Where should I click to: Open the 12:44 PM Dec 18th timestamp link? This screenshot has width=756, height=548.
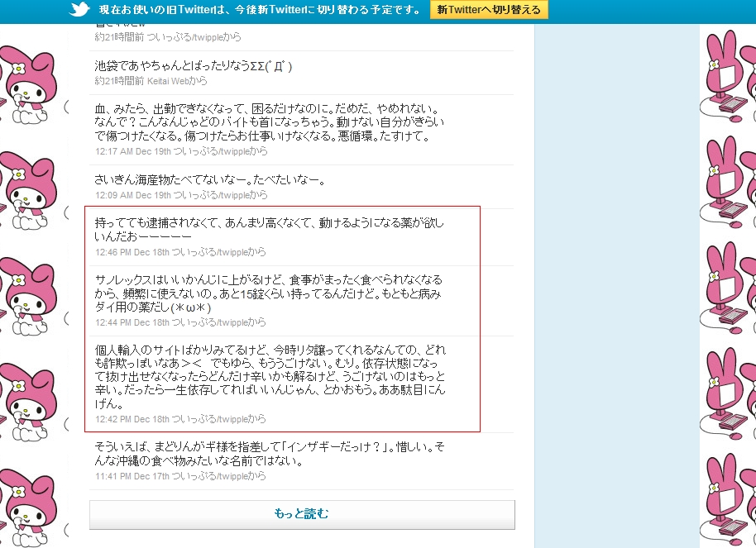[x=132, y=322]
